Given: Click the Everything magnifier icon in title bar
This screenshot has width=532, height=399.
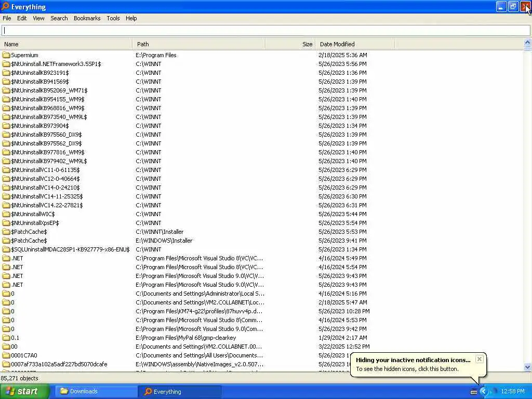Looking at the screenshot, I should (5, 6).
